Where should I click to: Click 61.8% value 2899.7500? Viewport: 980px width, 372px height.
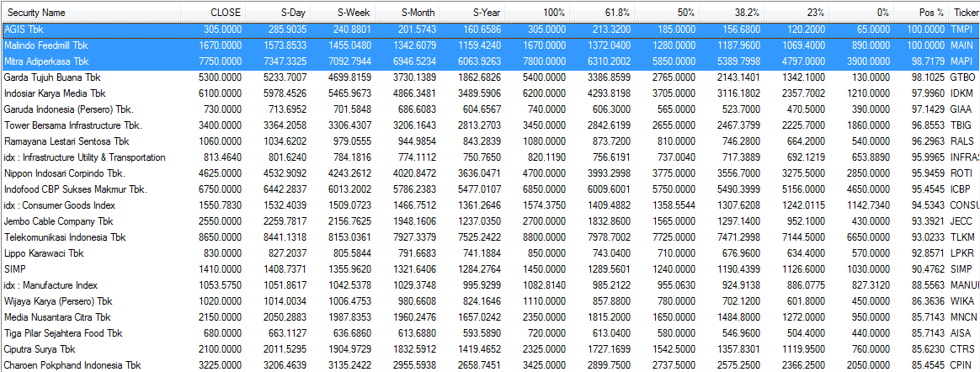pos(610,364)
